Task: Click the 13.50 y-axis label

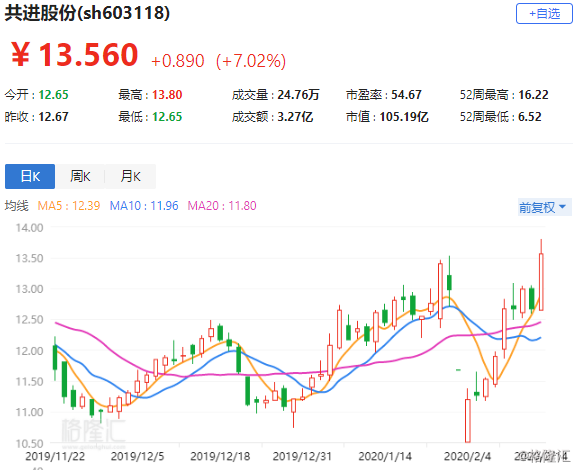Action: (x=29, y=258)
